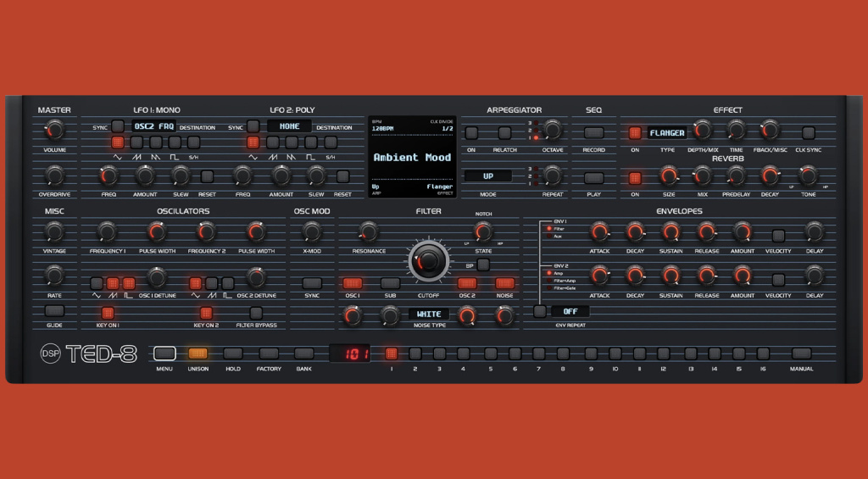This screenshot has width=868, height=479.
Task: Enable LFO 1 Reset button
Action: pyautogui.click(x=207, y=176)
